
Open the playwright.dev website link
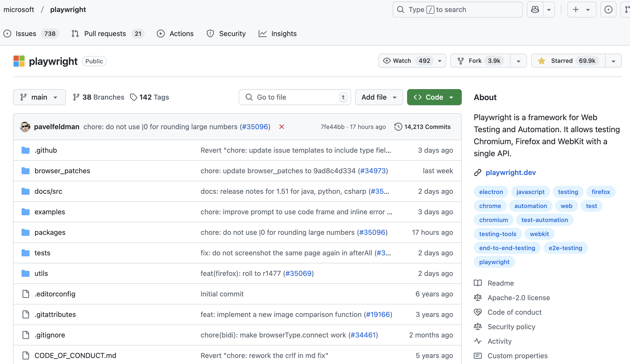click(x=511, y=172)
